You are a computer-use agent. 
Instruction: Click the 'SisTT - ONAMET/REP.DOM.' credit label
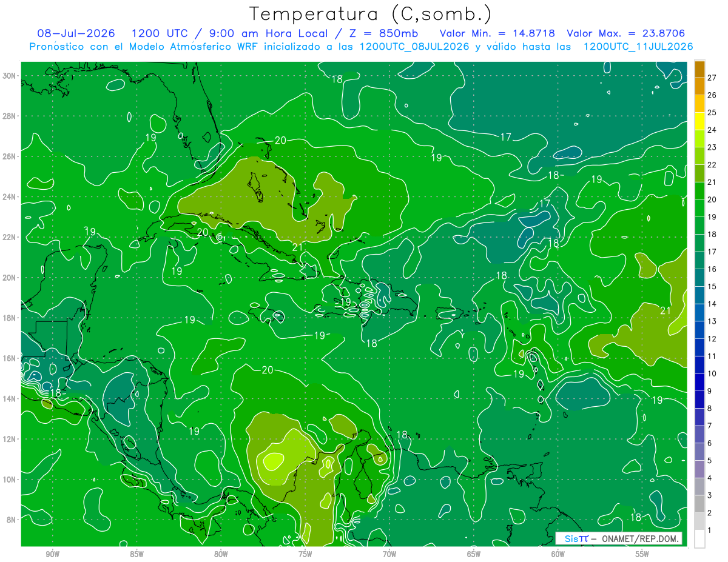(x=619, y=538)
